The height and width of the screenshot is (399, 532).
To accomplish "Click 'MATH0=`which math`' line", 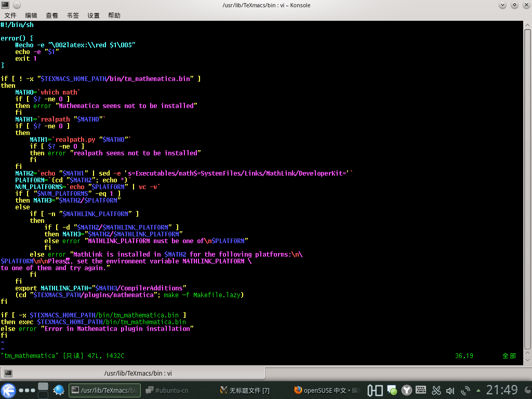I will [48, 92].
